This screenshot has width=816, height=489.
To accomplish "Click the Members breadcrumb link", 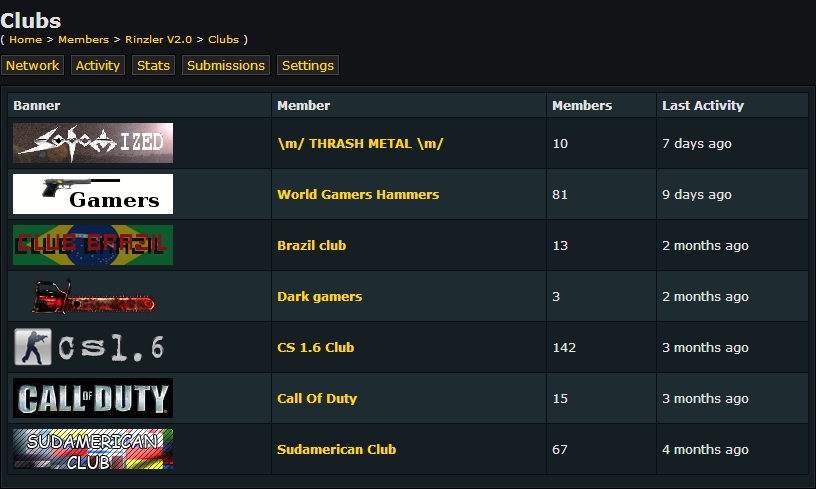I will coord(83,40).
